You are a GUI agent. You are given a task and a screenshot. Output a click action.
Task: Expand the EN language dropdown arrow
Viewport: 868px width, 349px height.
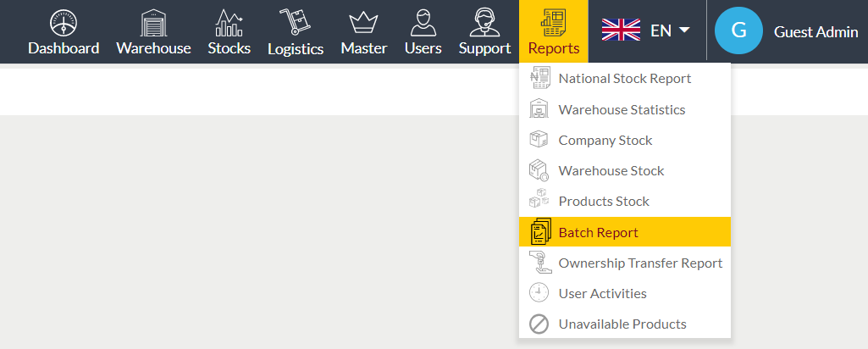[684, 30]
